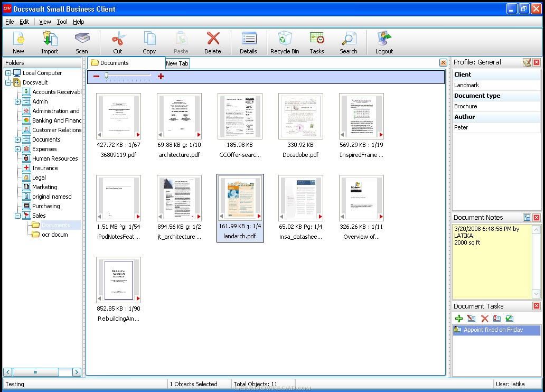Image resolution: width=545 pixels, height=392 pixels.
Task: Collapse the Docsvault tree node
Action: 8,83
